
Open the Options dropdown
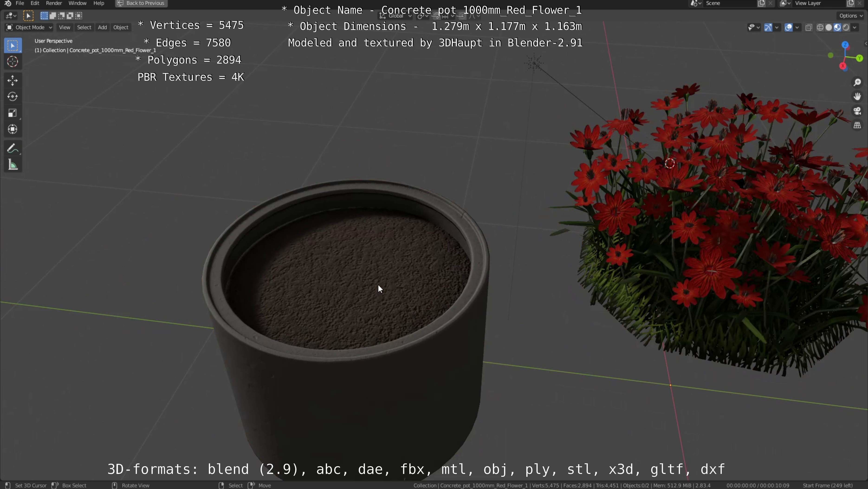pos(851,16)
